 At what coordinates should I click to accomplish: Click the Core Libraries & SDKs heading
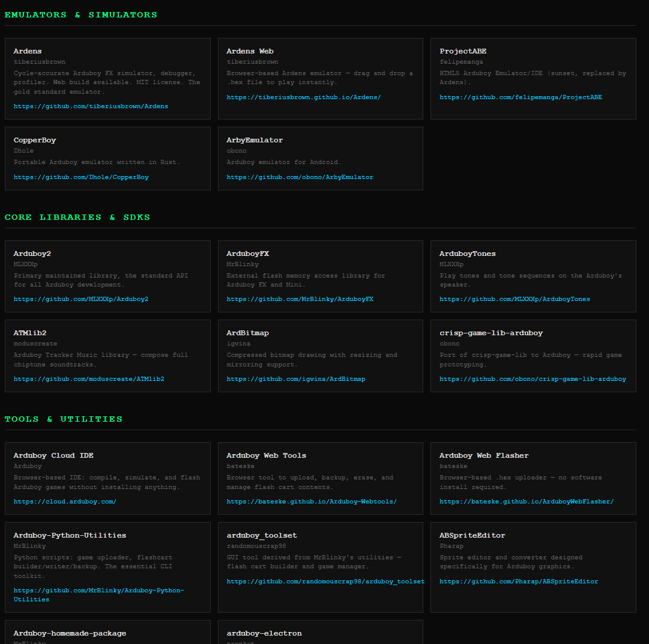77,217
